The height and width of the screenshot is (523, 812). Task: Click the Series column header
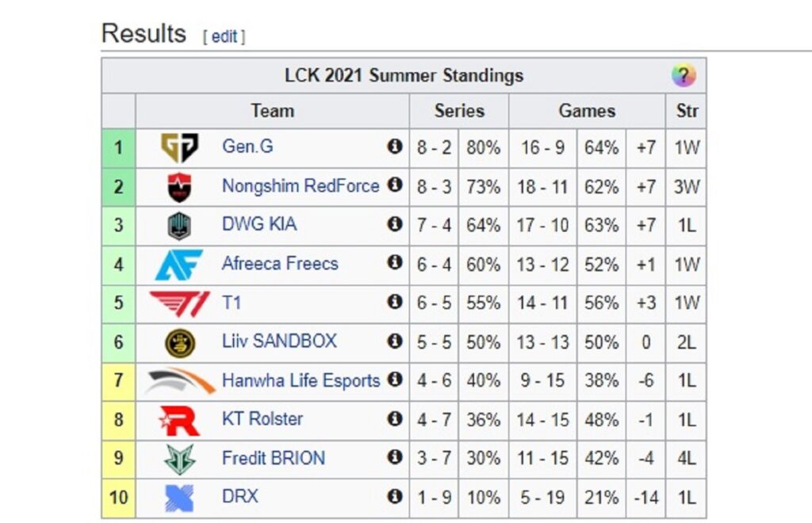(459, 111)
